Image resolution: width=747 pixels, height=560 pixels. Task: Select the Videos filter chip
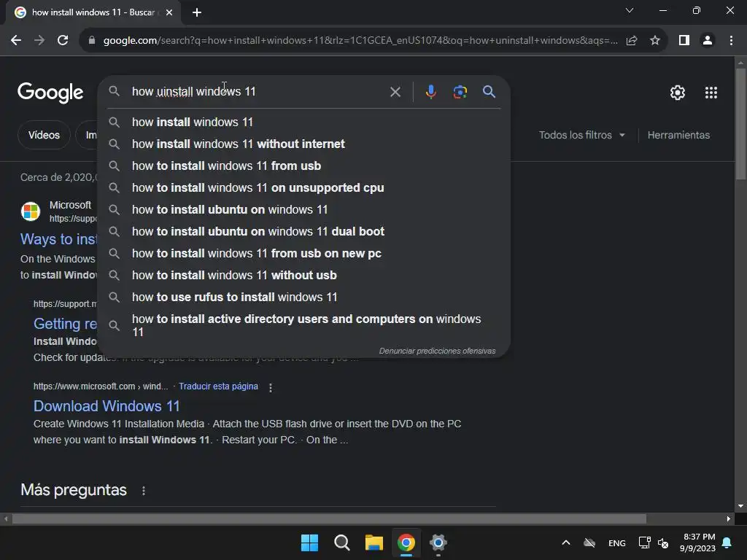coord(44,135)
